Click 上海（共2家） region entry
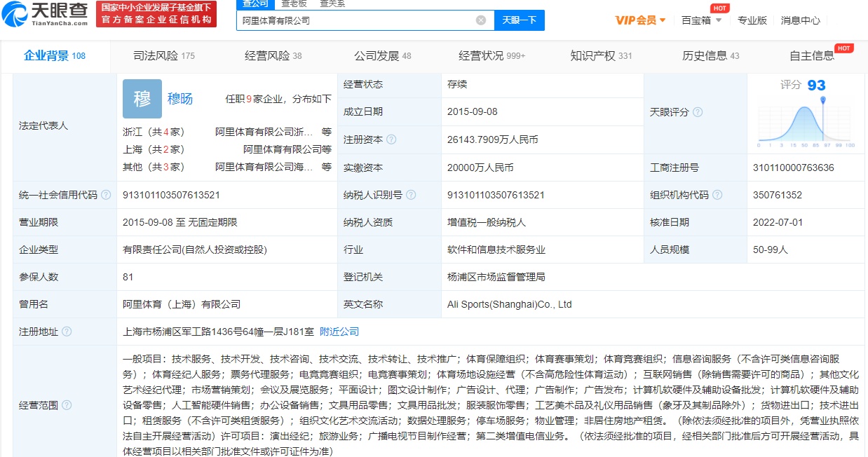868x457 pixels. pos(154,149)
